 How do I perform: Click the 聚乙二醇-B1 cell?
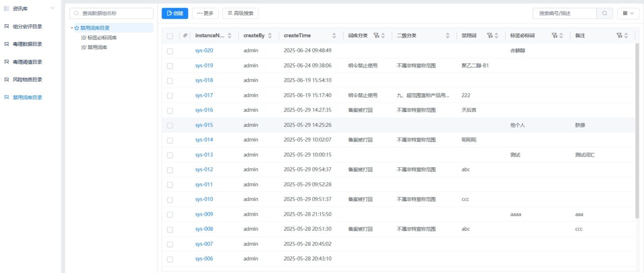pyautogui.click(x=475, y=66)
